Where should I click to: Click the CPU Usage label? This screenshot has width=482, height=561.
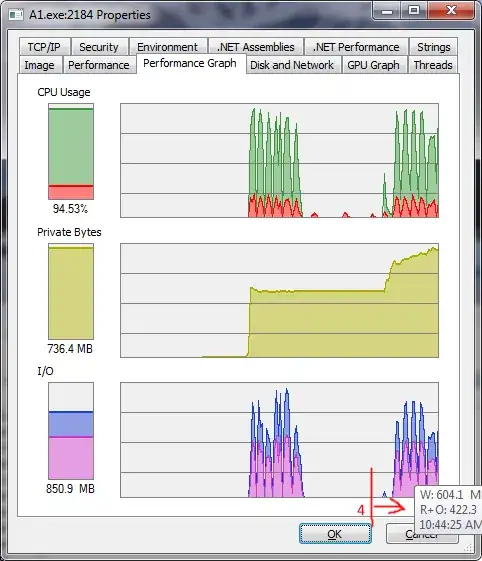click(x=64, y=92)
